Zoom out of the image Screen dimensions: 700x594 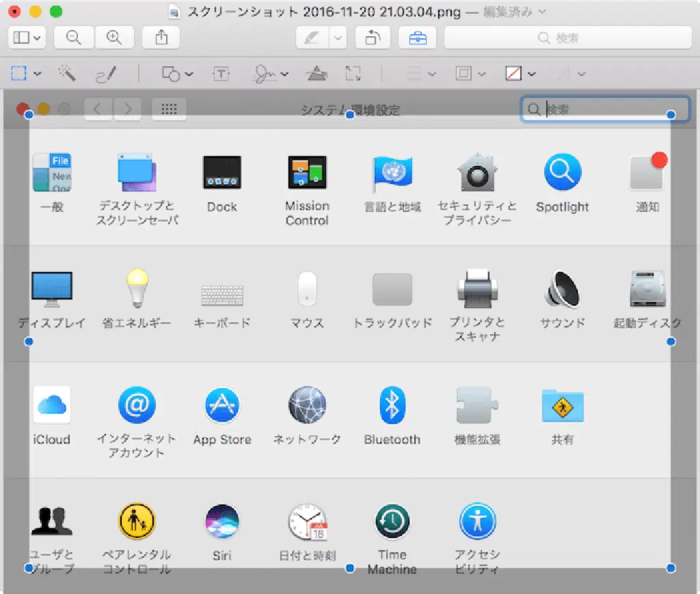(73, 38)
